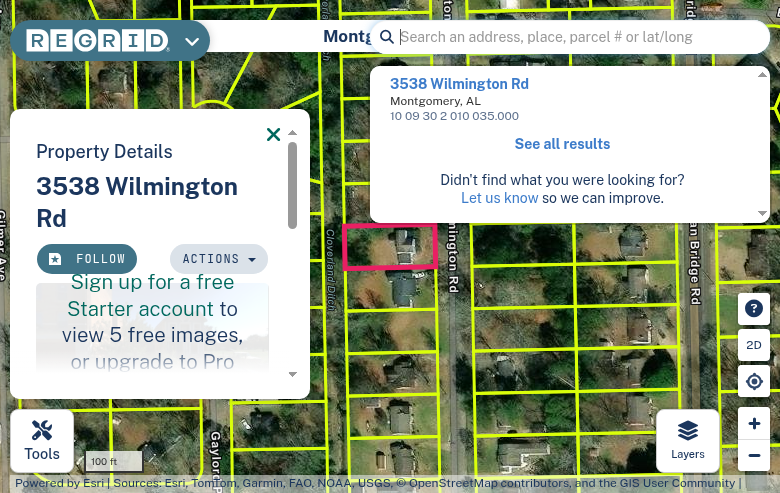Zoom in with the plus button
Viewport: 780px width, 493px height.
tap(754, 423)
